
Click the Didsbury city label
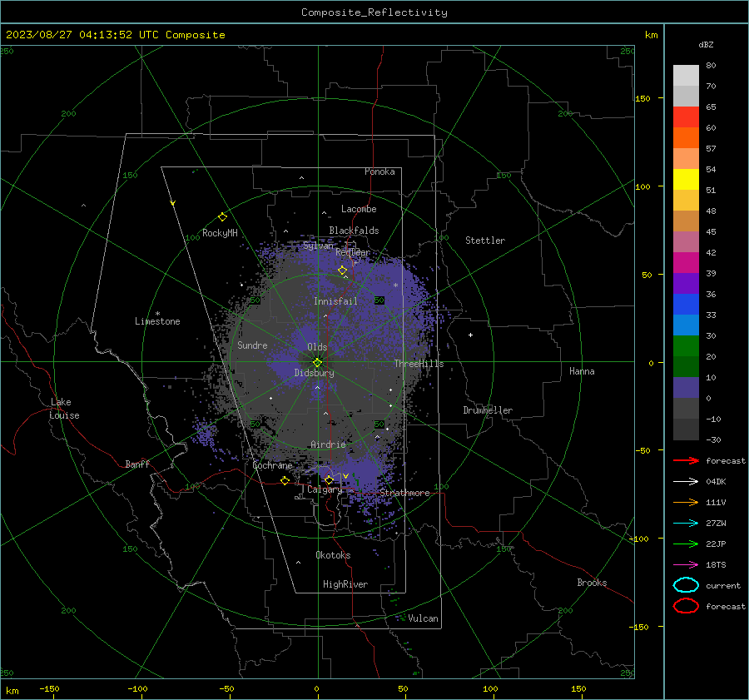pos(314,373)
